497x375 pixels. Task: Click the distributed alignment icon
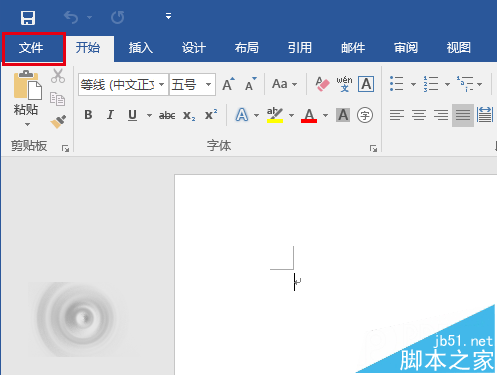485,115
